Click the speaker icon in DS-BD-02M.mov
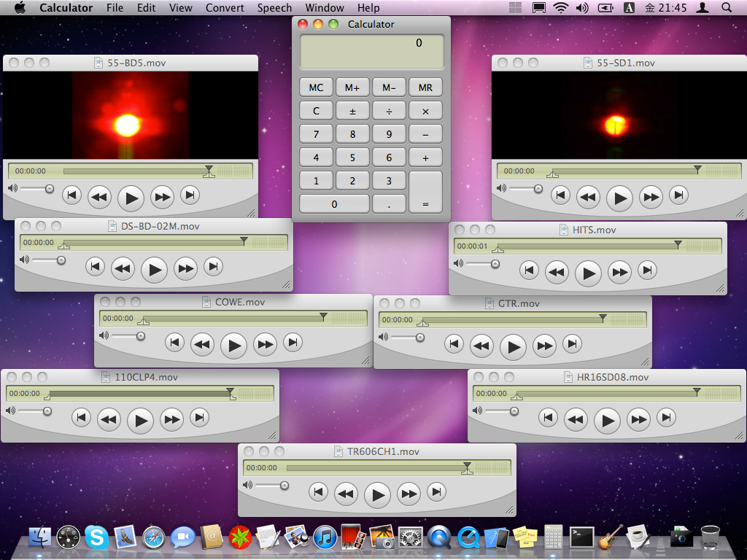The width and height of the screenshot is (747, 560). click(24, 260)
